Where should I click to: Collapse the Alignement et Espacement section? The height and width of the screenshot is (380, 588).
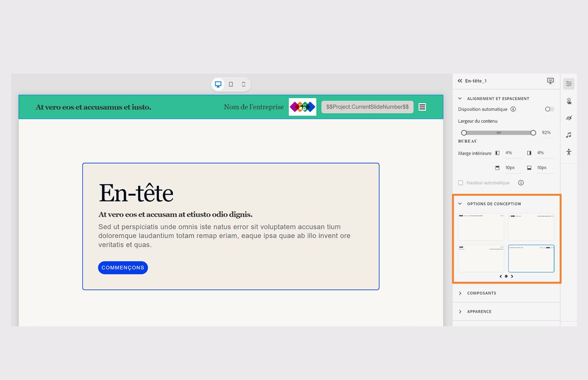coord(460,98)
